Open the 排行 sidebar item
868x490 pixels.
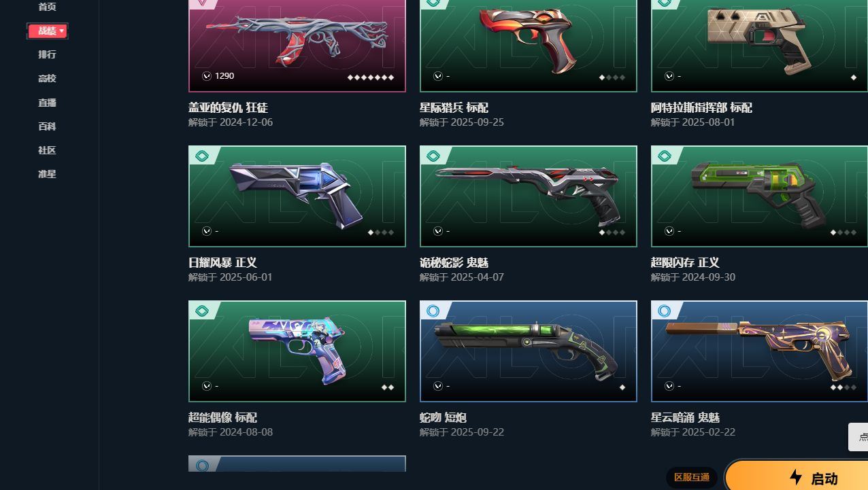47,54
